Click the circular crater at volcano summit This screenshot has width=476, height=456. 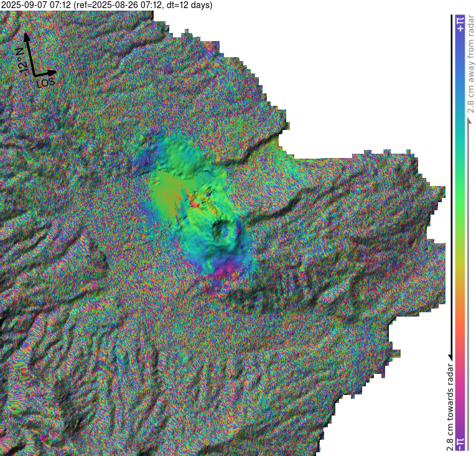tap(222, 231)
